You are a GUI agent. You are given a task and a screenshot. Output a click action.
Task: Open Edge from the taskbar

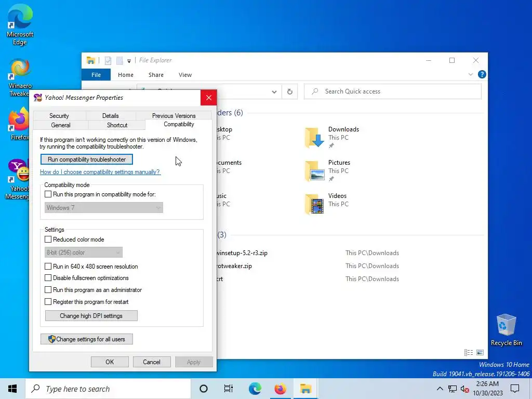pyautogui.click(x=255, y=389)
